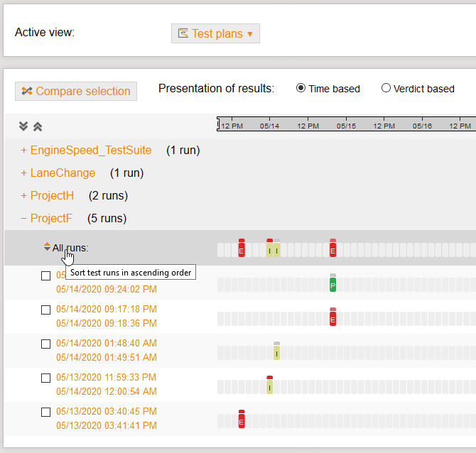Screen dimensions: 476x453
Task: Click the yellow I marker in 01:48:40 AM run row
Action: 276,352
